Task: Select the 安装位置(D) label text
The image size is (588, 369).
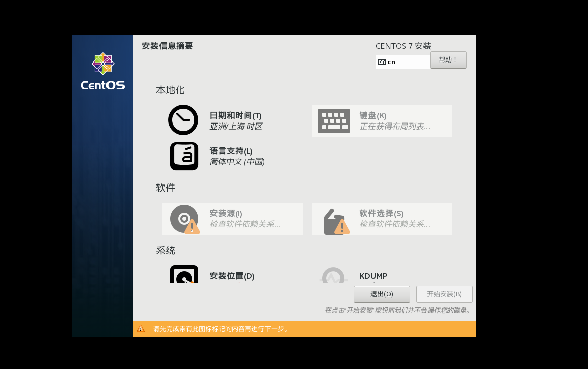Action: coord(232,276)
